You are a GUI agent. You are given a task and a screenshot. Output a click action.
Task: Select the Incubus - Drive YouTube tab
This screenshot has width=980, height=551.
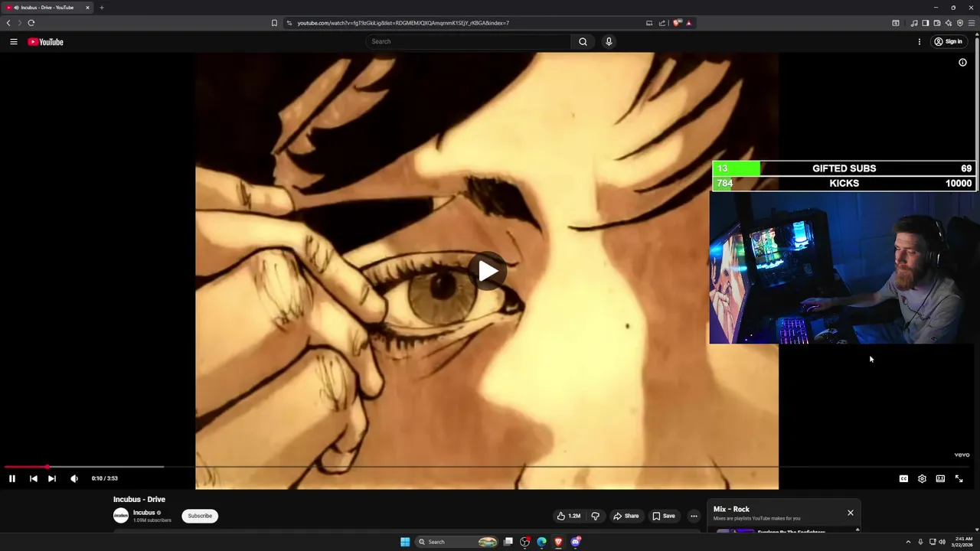47,8
